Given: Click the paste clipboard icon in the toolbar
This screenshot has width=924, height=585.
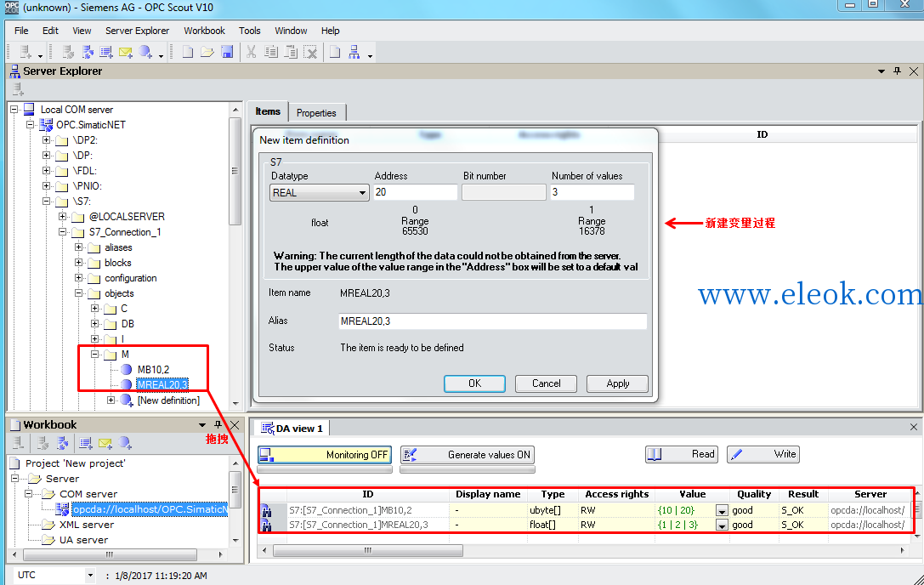Looking at the screenshot, I should pos(291,52).
